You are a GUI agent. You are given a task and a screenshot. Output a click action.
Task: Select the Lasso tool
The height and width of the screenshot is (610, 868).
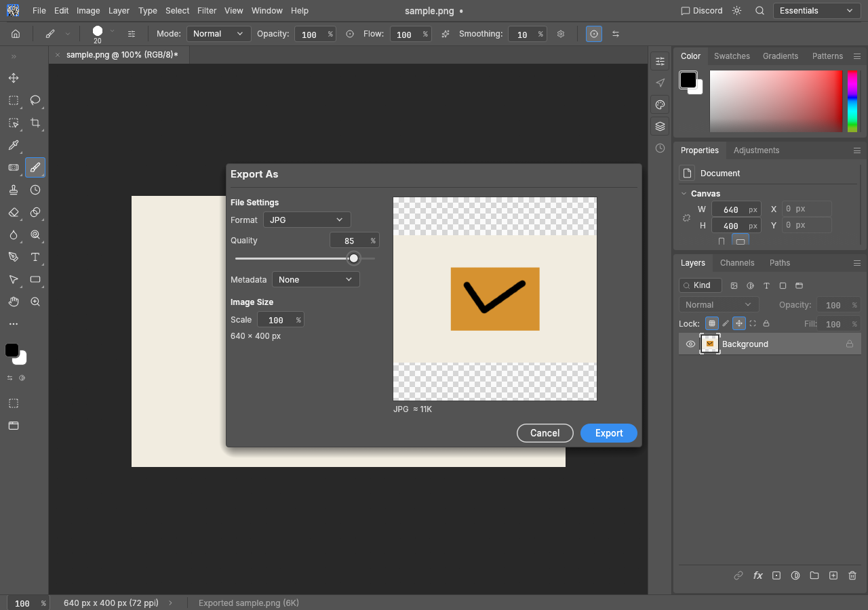35,100
